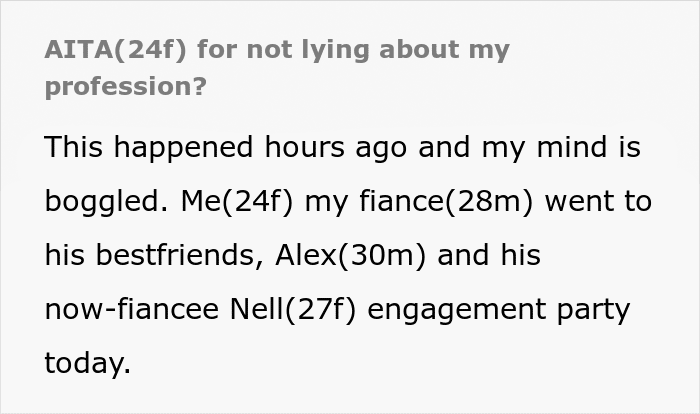This screenshot has width=700, height=414.
Task: Click the words "went to" in the paragraph
Action: [x=598, y=202]
